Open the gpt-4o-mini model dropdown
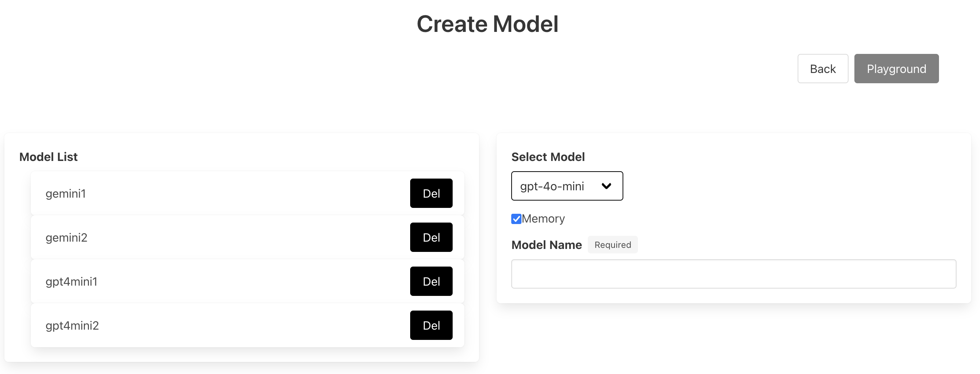Image resolution: width=980 pixels, height=374 pixels. tap(567, 186)
